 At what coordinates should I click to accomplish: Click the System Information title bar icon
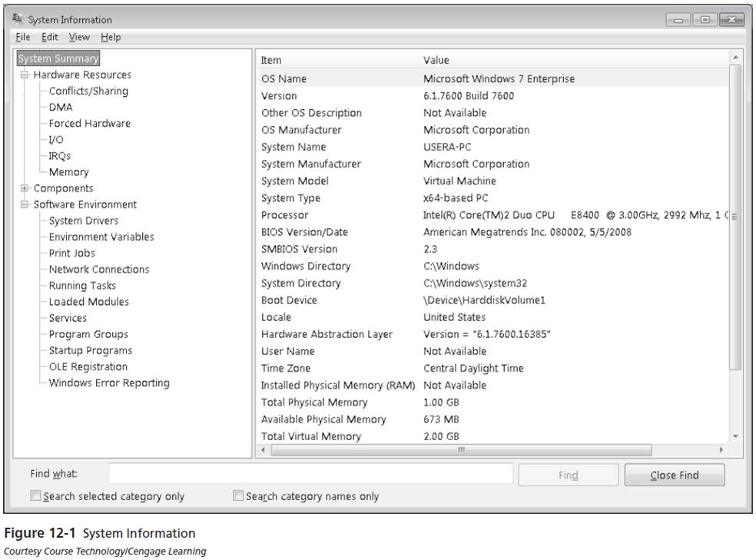[x=18, y=18]
